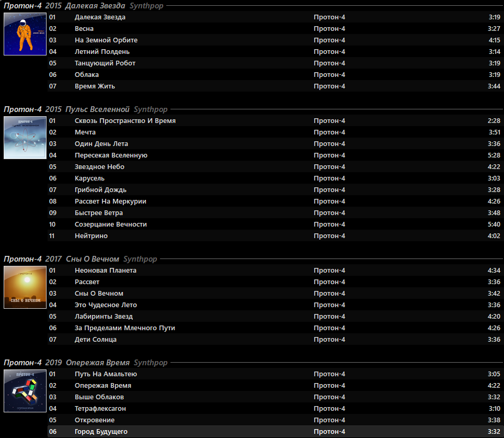This screenshot has width=504, height=438.
Task: Click the Пульс Вселенной album cover artwork
Action: (x=25, y=138)
